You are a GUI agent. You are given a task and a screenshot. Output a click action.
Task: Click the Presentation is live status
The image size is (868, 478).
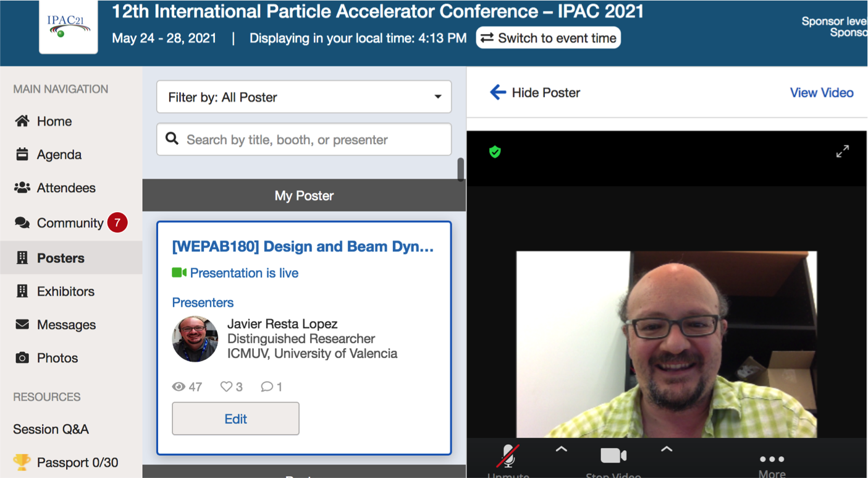[244, 273]
